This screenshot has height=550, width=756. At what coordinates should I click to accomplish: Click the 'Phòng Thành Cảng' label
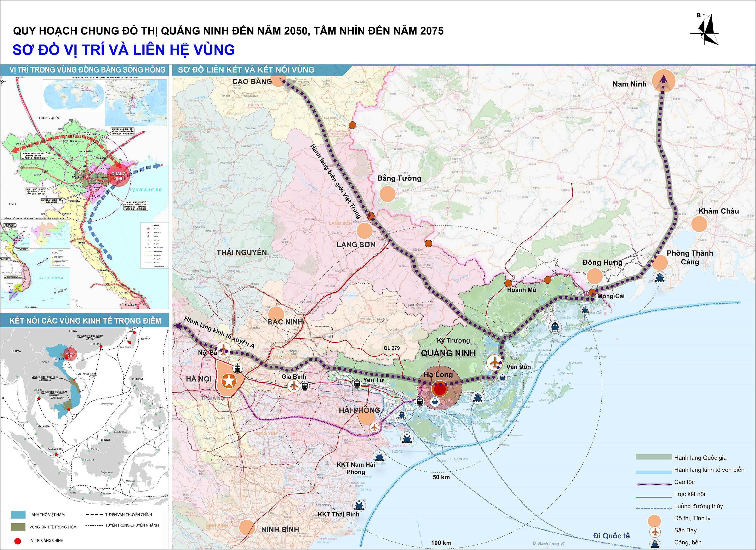click(690, 257)
